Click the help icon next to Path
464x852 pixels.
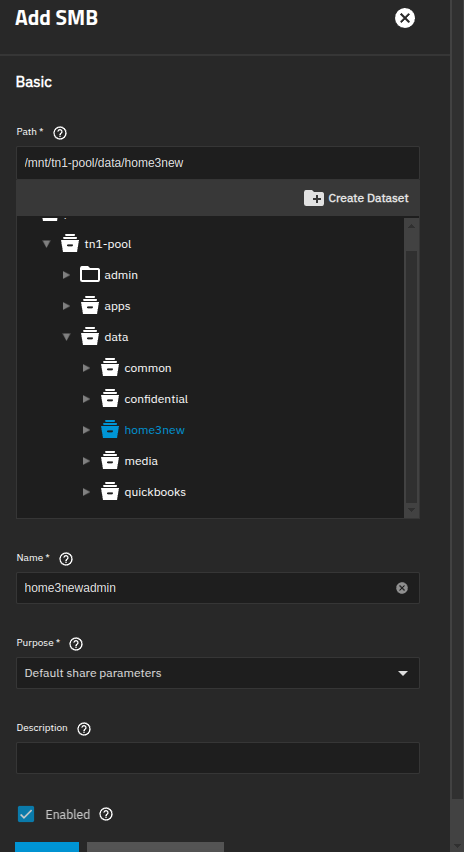tap(60, 133)
